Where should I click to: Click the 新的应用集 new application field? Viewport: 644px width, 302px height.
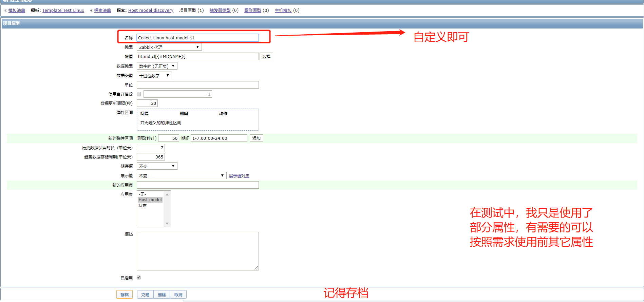pos(198,185)
